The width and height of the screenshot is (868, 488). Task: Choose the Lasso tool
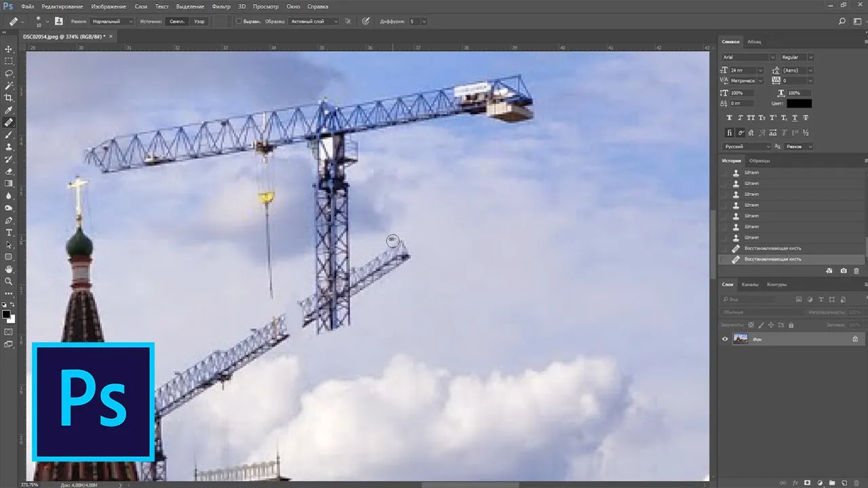click(x=9, y=74)
